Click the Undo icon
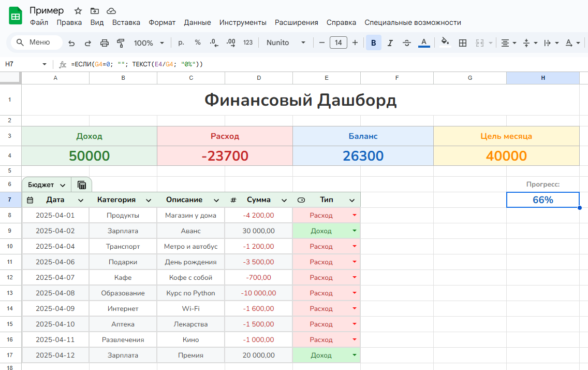This screenshot has width=588, height=370. tap(71, 42)
